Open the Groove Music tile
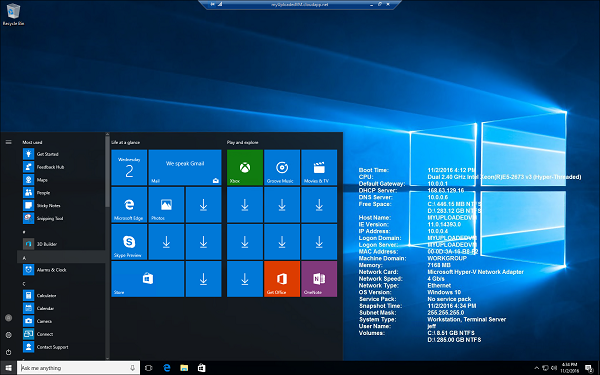 282,168
